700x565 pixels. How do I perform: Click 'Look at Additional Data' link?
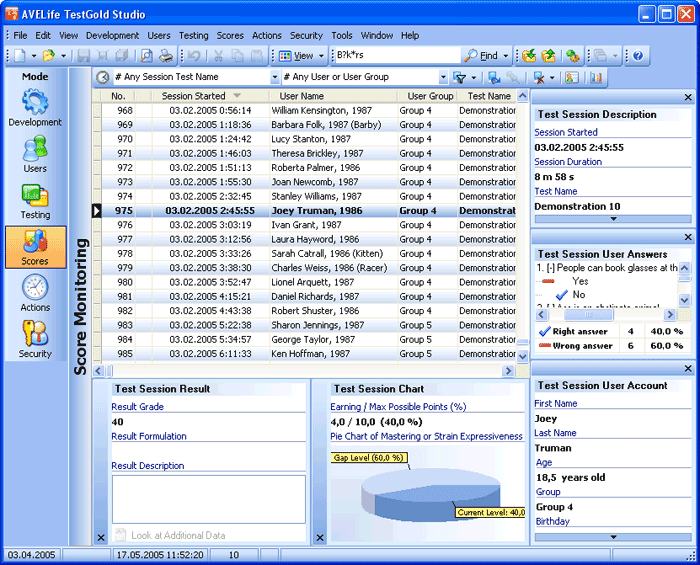tap(177, 536)
